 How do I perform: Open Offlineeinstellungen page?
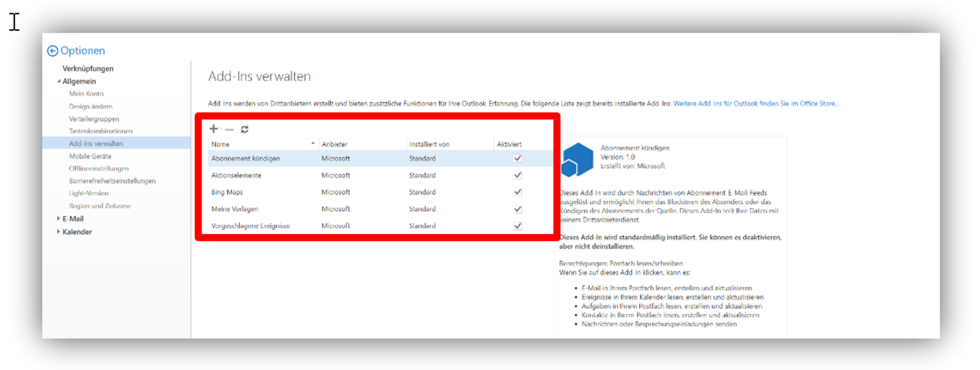pyautogui.click(x=99, y=168)
